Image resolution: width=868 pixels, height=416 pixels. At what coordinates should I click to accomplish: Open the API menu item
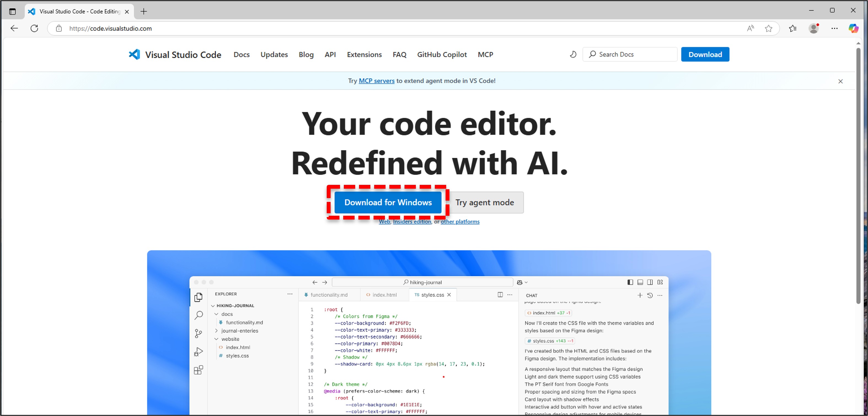click(x=330, y=55)
